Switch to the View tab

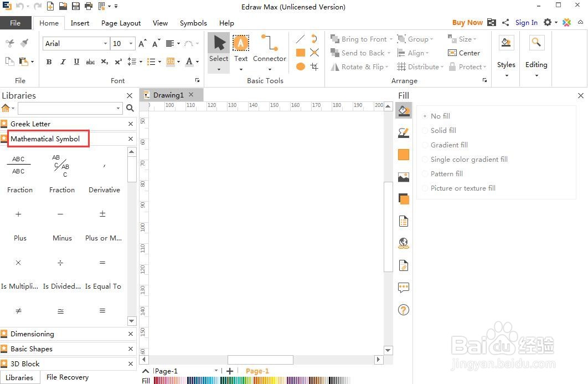tap(160, 23)
